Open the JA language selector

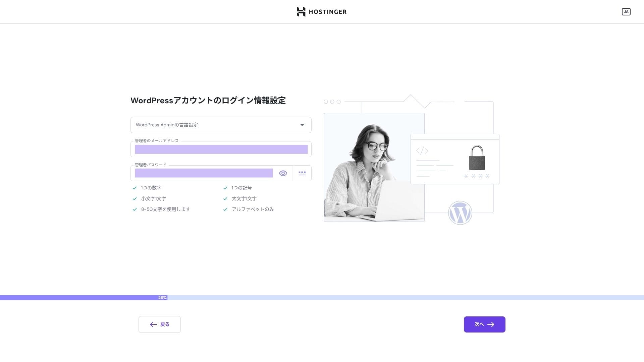(626, 12)
